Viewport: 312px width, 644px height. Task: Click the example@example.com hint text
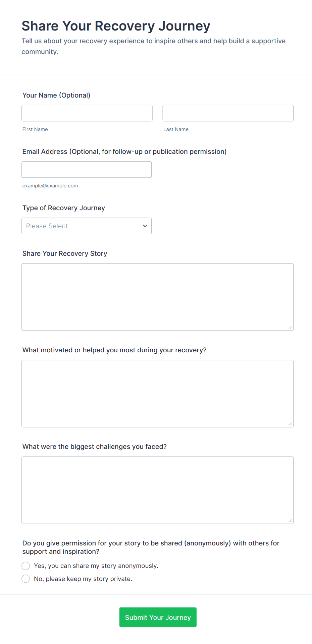[x=50, y=186]
